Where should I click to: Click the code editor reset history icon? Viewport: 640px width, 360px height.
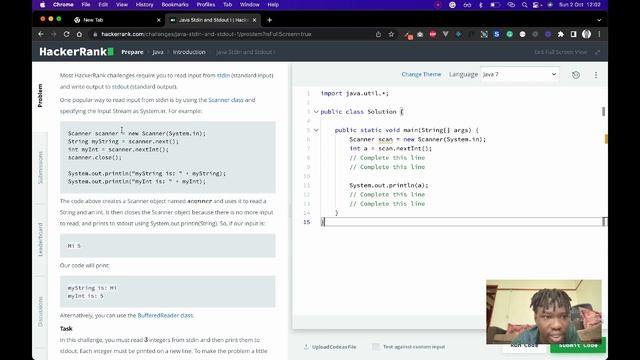point(576,75)
